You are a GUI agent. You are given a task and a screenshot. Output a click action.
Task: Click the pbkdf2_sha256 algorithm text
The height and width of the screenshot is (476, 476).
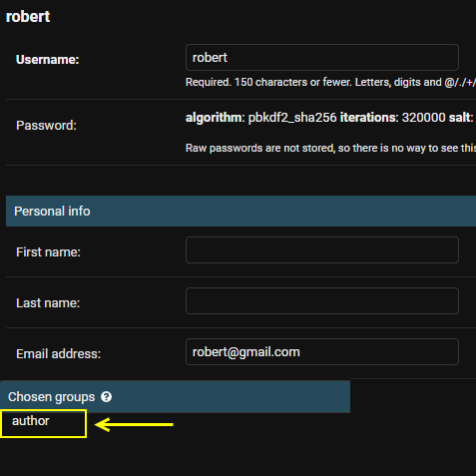pos(292,118)
